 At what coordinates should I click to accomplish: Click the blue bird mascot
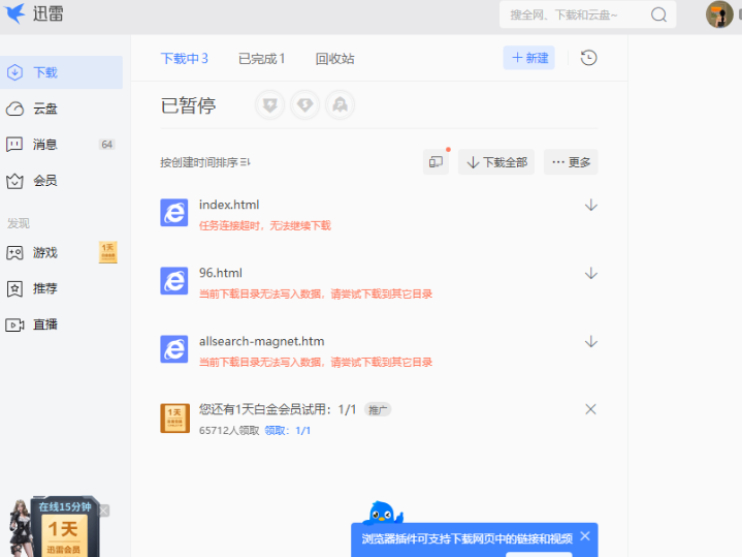click(x=383, y=513)
